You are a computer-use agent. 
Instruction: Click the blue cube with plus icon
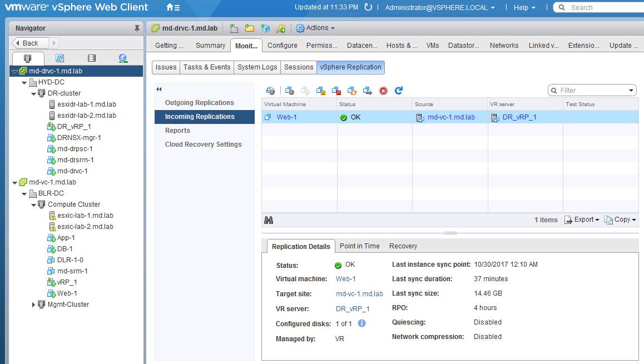tap(265, 28)
